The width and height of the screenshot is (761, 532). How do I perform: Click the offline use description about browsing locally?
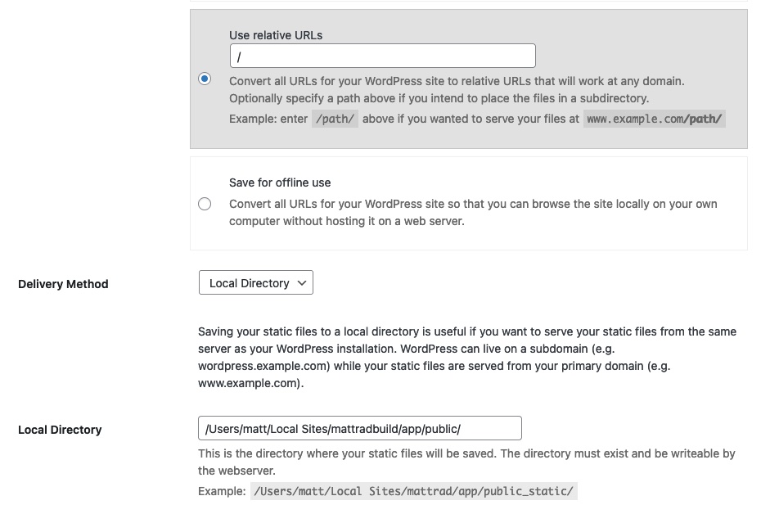point(473,213)
